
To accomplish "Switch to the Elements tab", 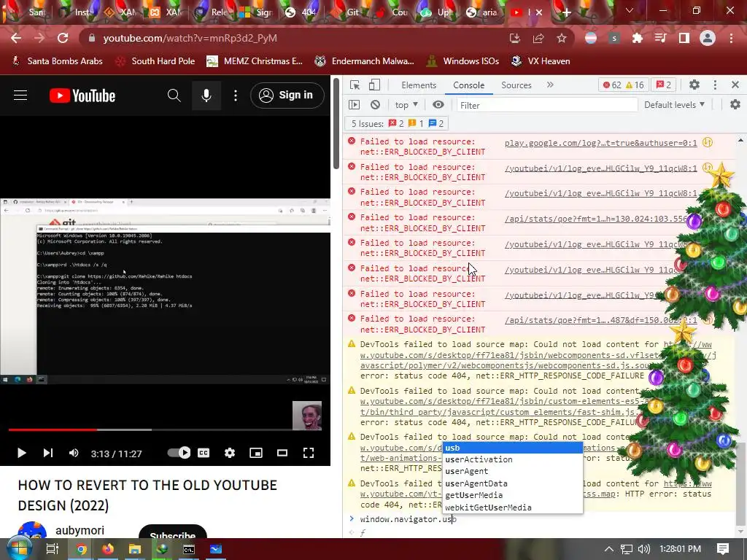I will pyautogui.click(x=419, y=85).
